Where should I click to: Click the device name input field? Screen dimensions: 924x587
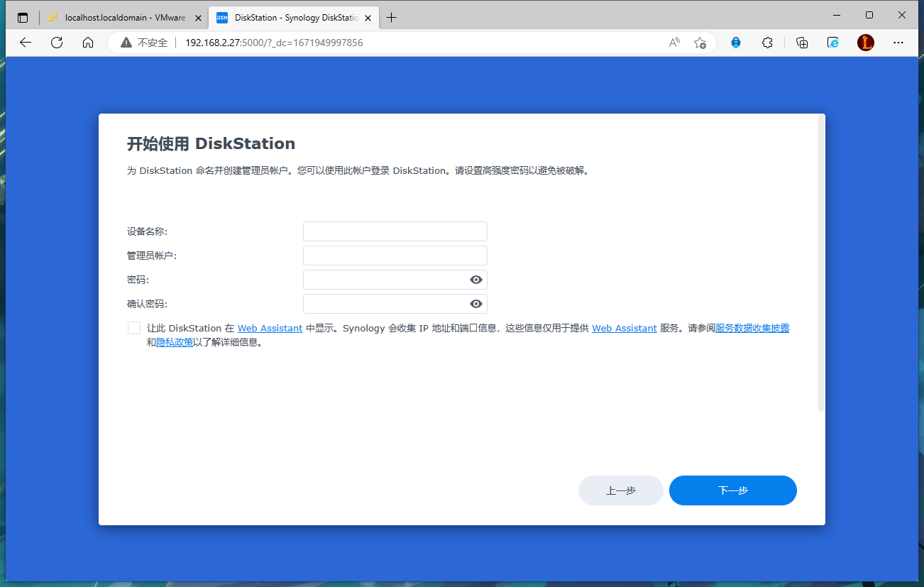coord(395,231)
